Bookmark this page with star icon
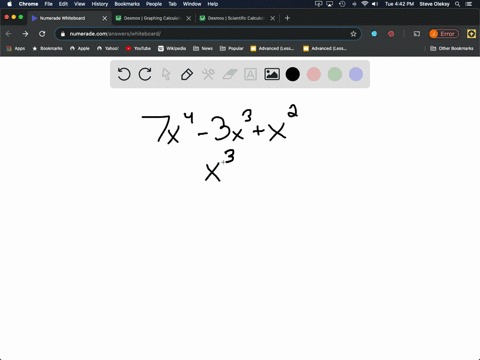 [x=353, y=34]
